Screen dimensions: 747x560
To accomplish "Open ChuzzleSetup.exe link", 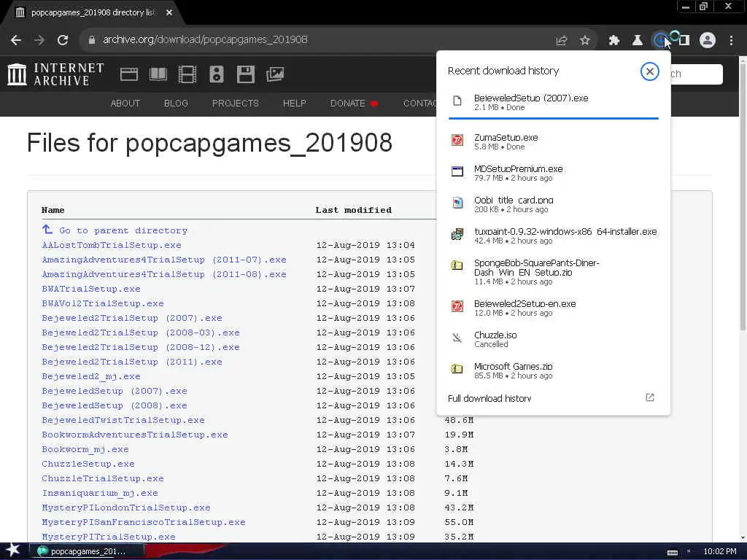I will [x=88, y=464].
